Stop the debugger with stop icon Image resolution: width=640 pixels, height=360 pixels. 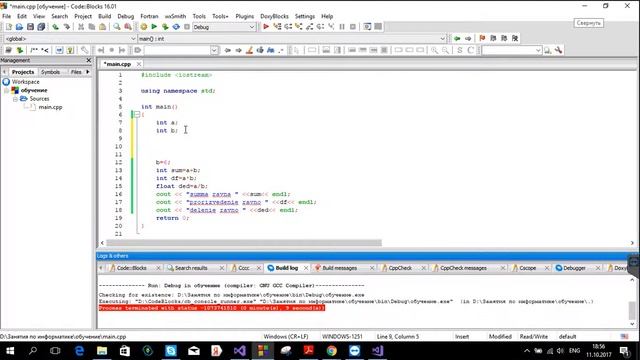point(353,27)
